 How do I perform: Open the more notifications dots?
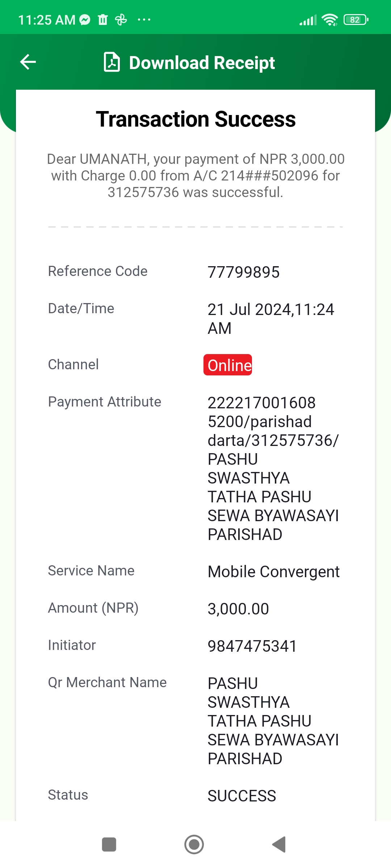pyautogui.click(x=144, y=20)
